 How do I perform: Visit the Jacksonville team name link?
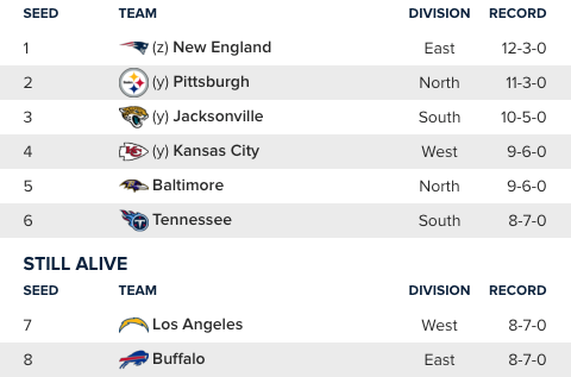click(x=218, y=116)
